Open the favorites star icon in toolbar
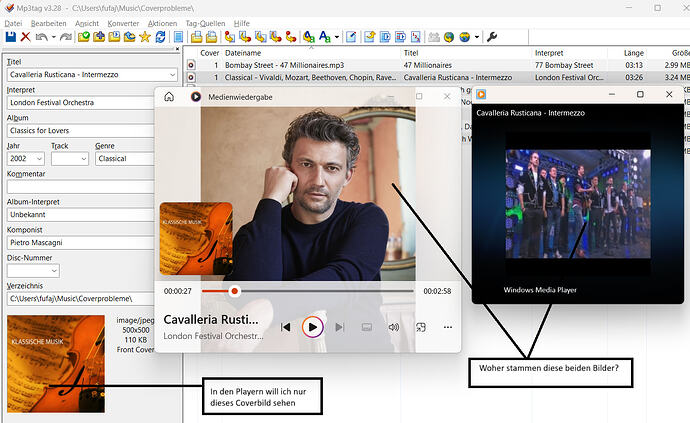690x423 pixels. click(145, 37)
